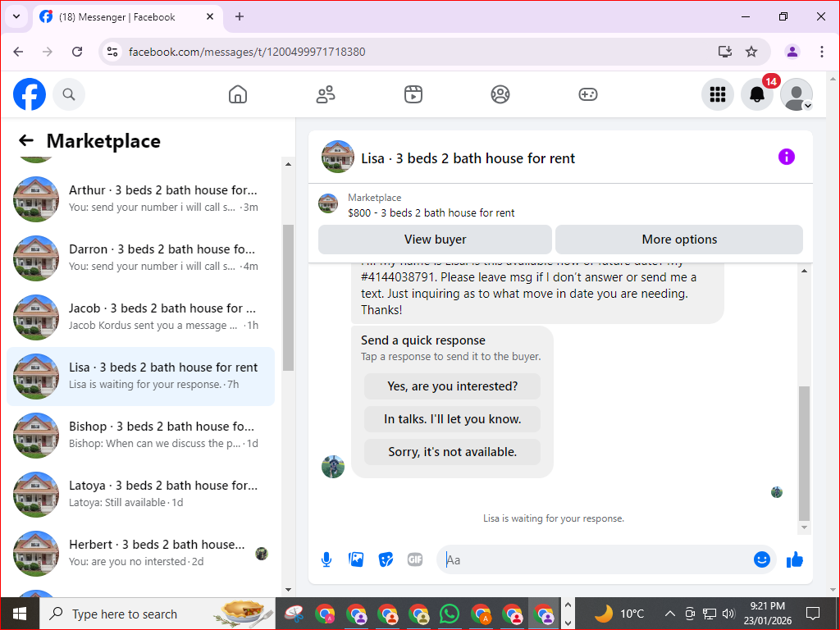Send quick reply 'In talks. I'll let you know.'
840x630 pixels.
[452, 419]
